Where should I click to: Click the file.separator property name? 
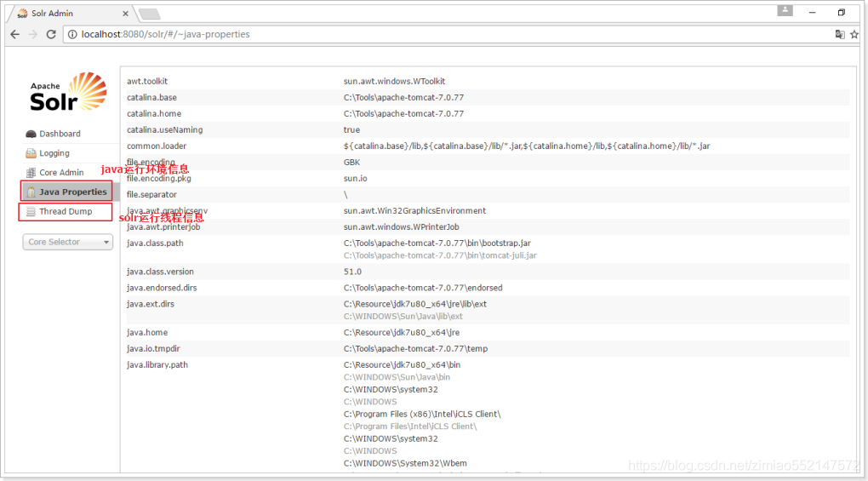pos(151,195)
